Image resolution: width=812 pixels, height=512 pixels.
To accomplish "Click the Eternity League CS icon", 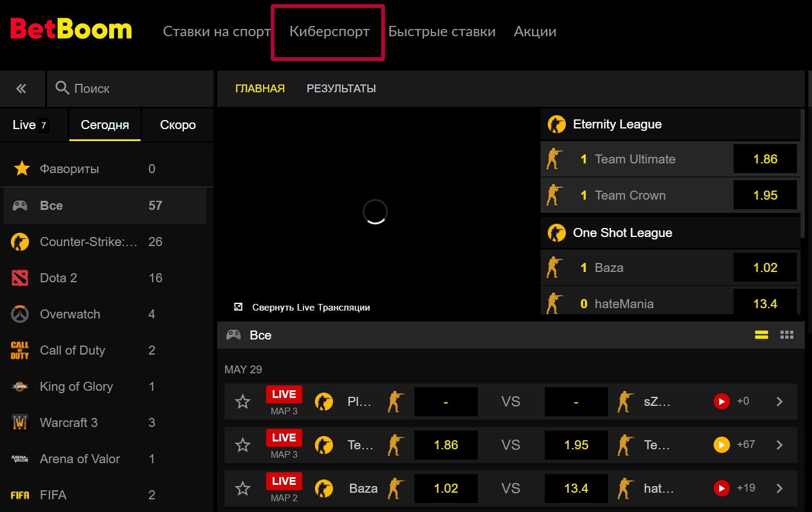I will tap(556, 124).
